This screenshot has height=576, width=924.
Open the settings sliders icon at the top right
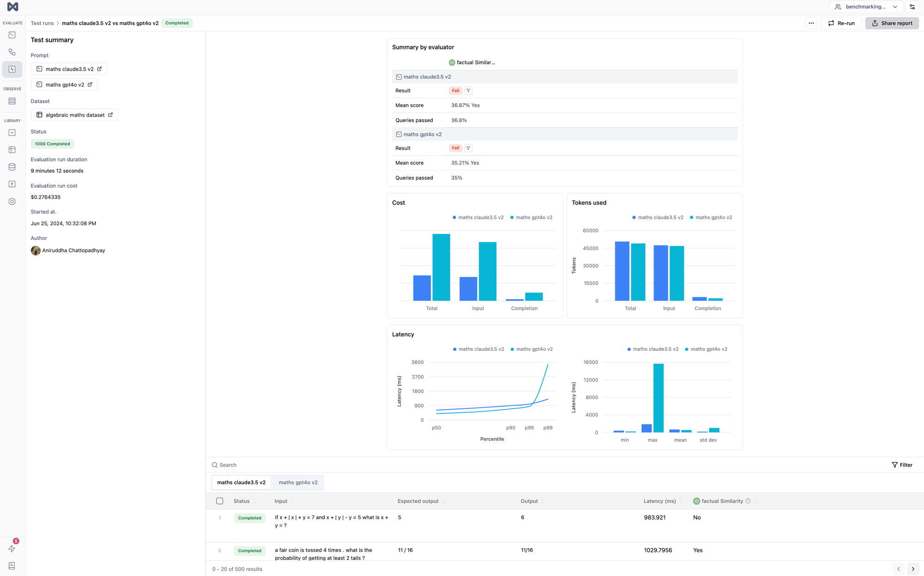912,7
